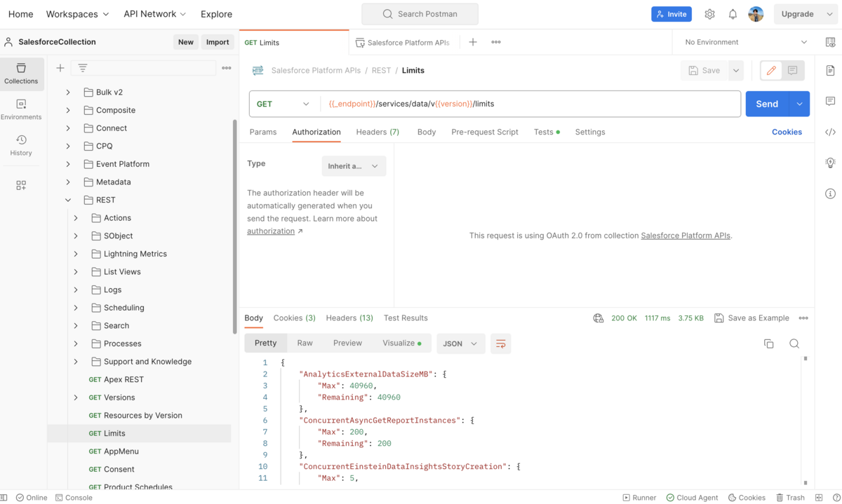
Task: Add a new request tab with plus
Action: [473, 42]
